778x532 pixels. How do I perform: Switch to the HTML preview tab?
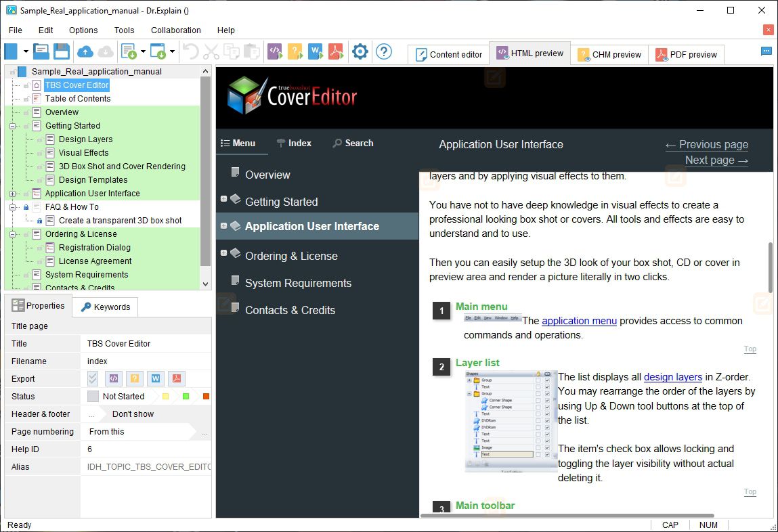click(x=530, y=53)
